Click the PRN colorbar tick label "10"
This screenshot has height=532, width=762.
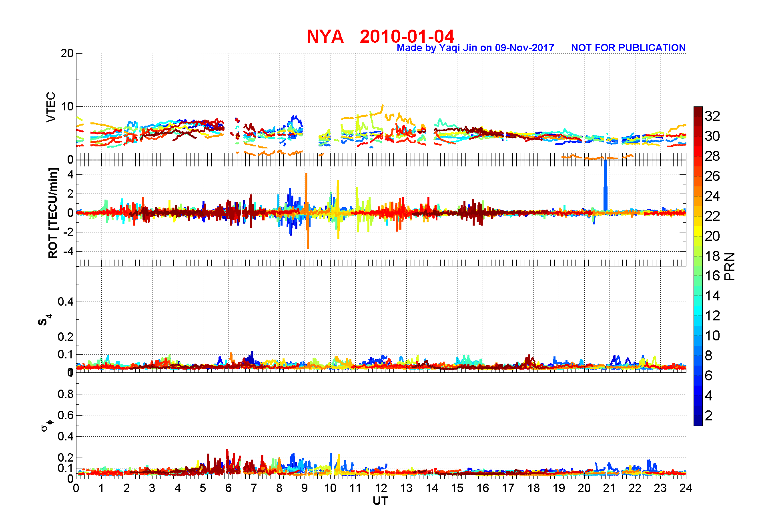click(x=712, y=336)
